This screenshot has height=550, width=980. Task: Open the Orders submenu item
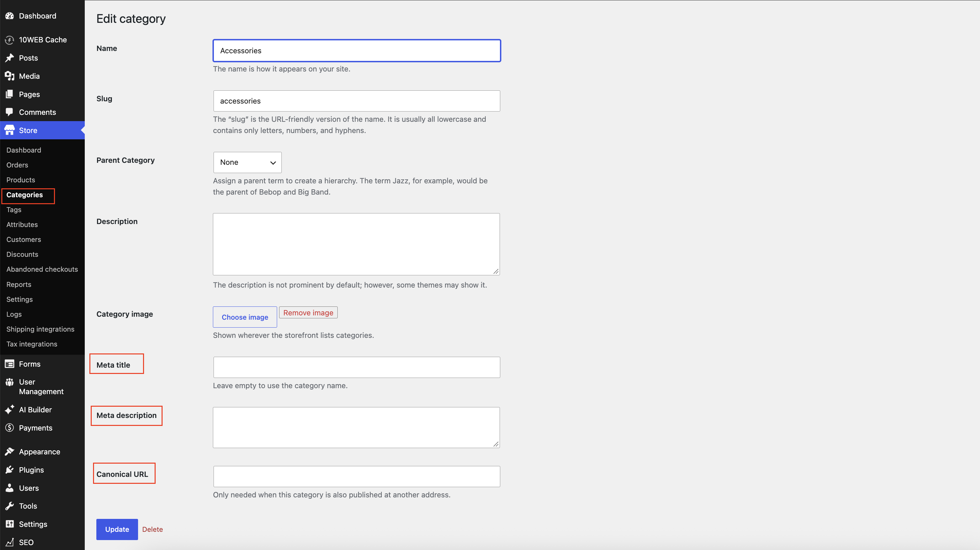coord(17,165)
